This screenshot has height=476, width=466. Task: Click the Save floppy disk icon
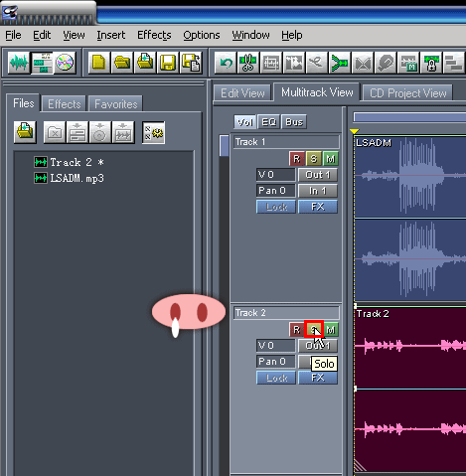[x=168, y=63]
